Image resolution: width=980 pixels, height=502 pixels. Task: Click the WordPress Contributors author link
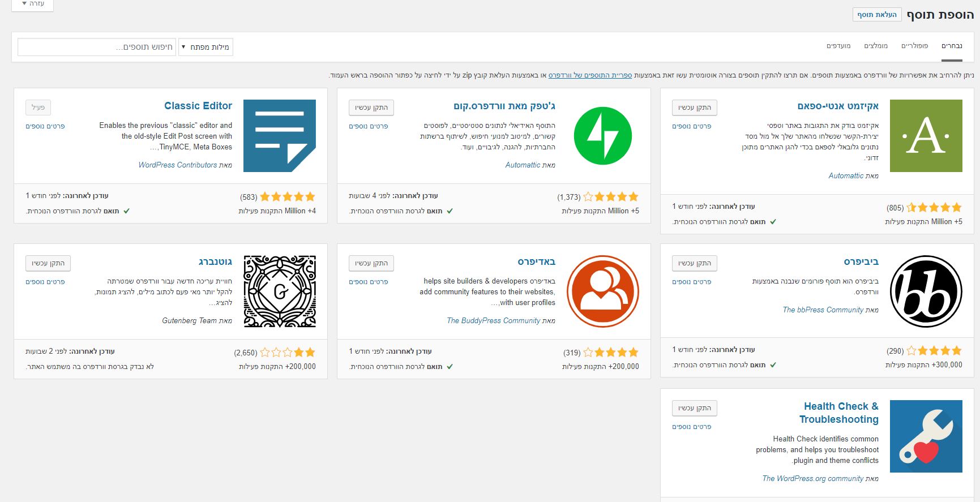(178, 165)
